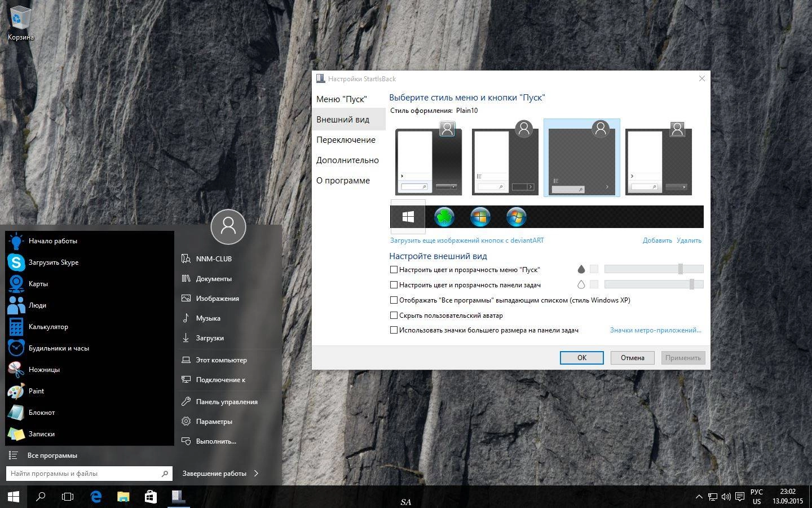Open Значки метро-приложений link
This screenshot has width=812, height=508.
point(656,330)
